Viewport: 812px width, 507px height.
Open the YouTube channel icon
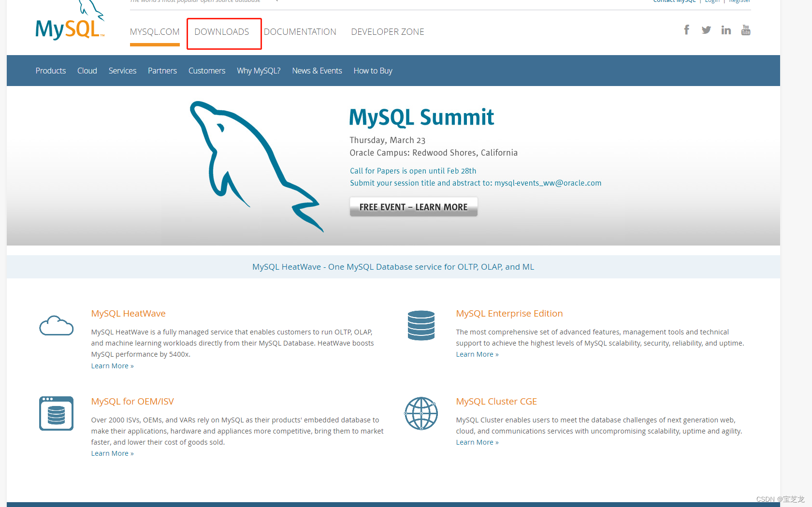point(745,29)
